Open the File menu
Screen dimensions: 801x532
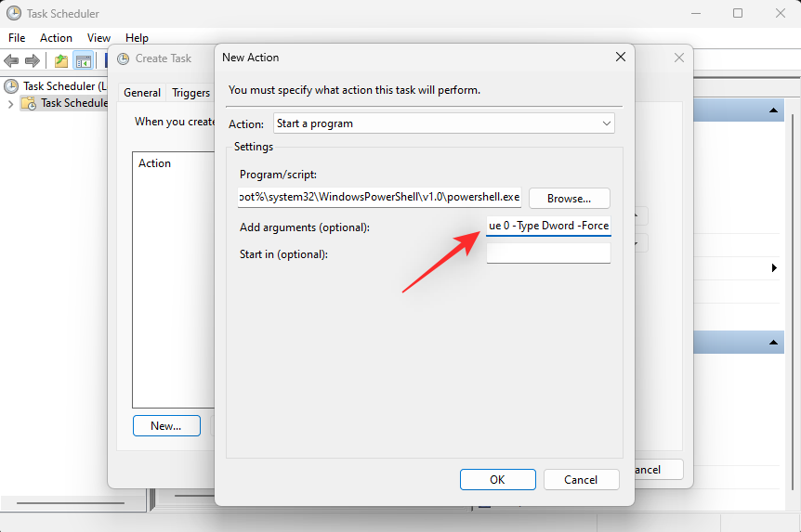point(17,38)
